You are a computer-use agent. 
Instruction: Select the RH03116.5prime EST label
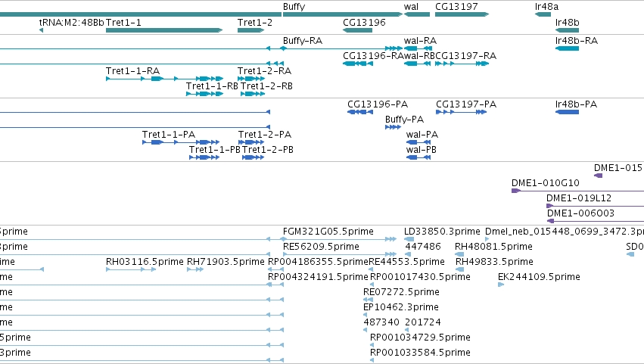[x=145, y=262]
